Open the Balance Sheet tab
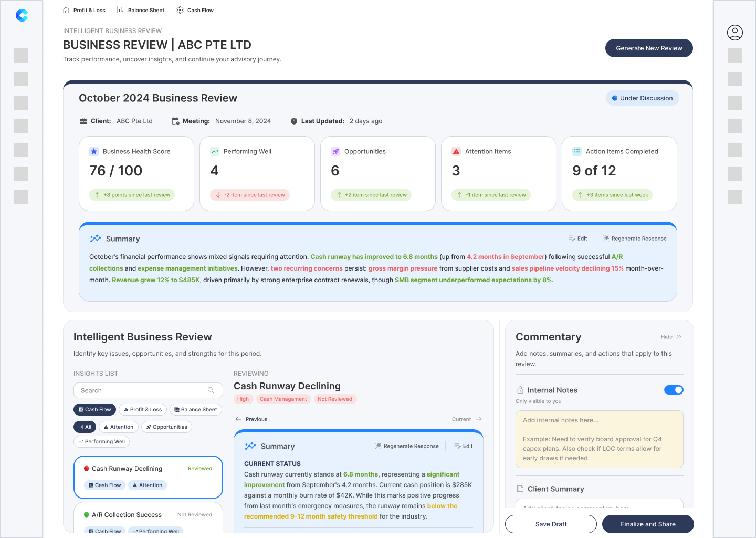 [x=141, y=10]
